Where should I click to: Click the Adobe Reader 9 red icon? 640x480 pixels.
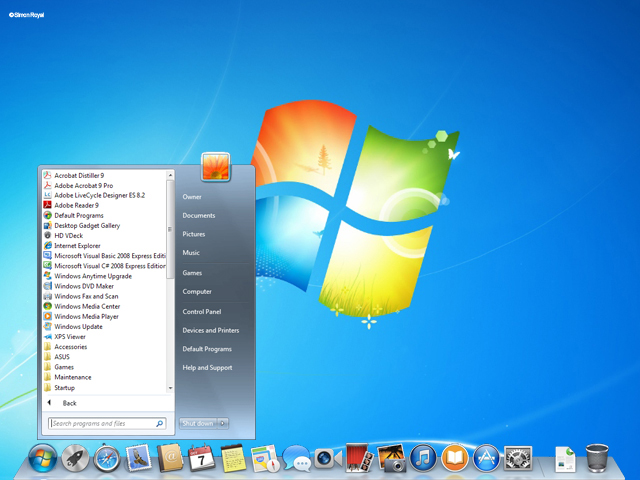click(x=47, y=205)
